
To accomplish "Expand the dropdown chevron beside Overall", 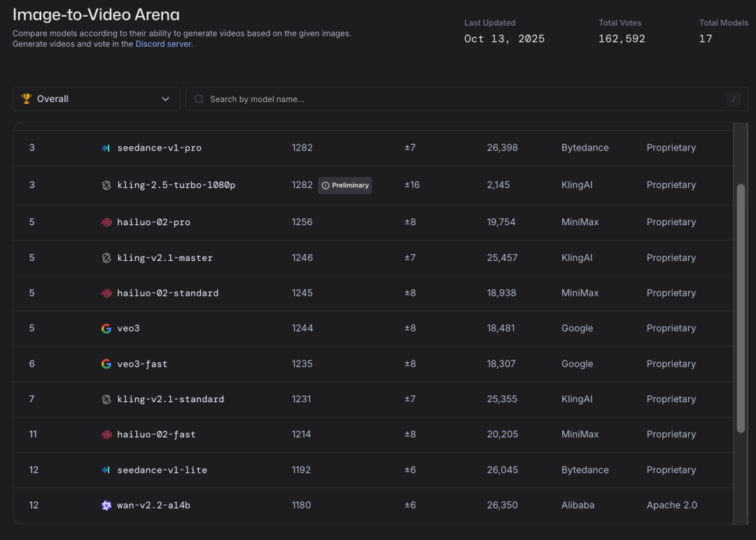I will coord(166,99).
